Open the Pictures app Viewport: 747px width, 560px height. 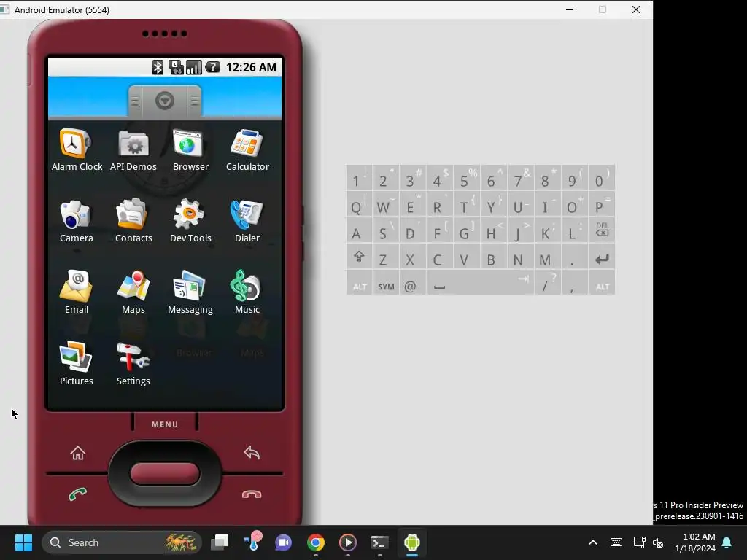tap(76, 364)
